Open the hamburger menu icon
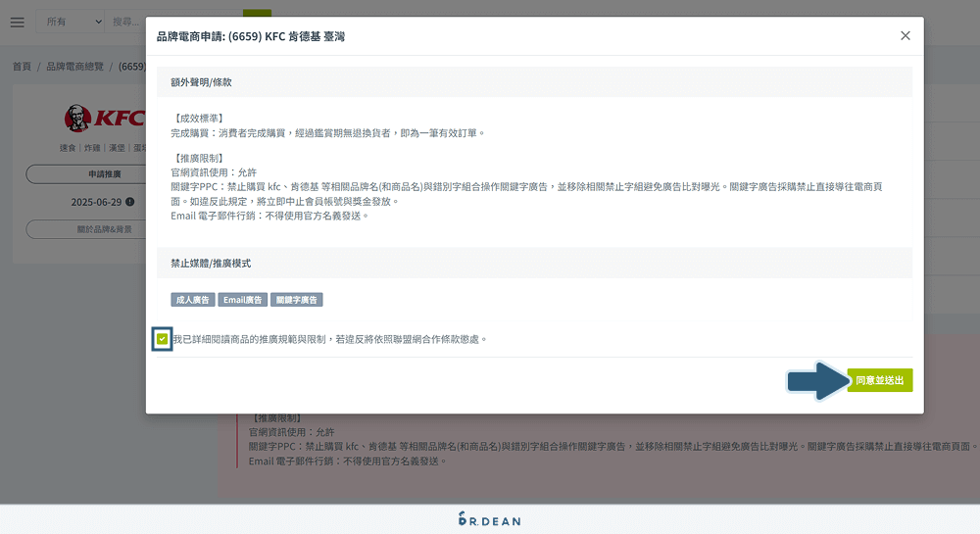980x534 pixels. point(18,23)
